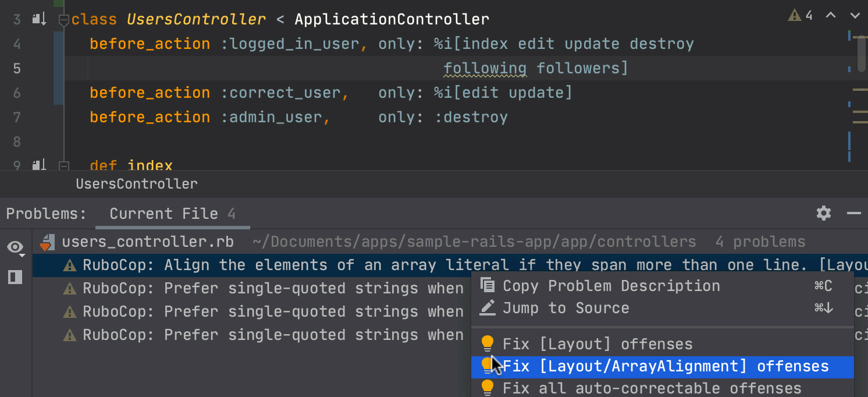
Task: Hide the Problems tool window
Action: pyautogui.click(x=854, y=213)
